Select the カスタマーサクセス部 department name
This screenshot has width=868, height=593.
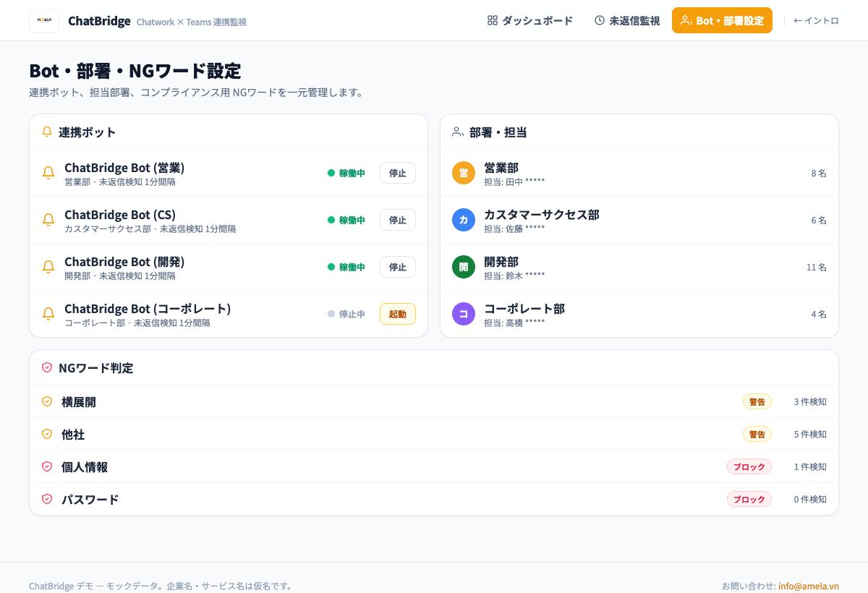(542, 214)
